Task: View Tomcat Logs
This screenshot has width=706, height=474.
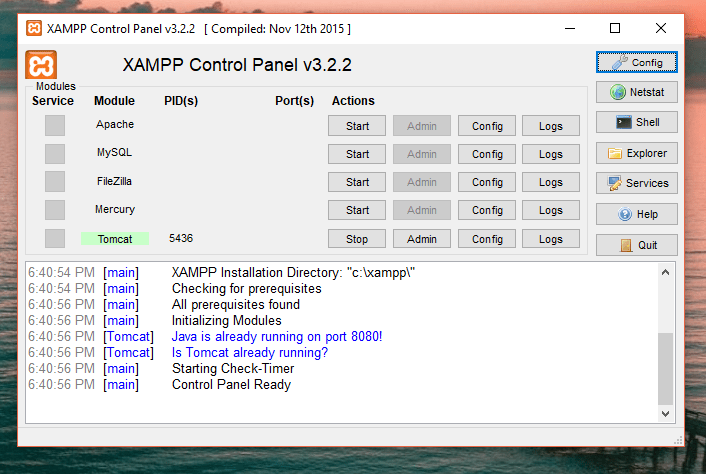Action: tap(551, 239)
